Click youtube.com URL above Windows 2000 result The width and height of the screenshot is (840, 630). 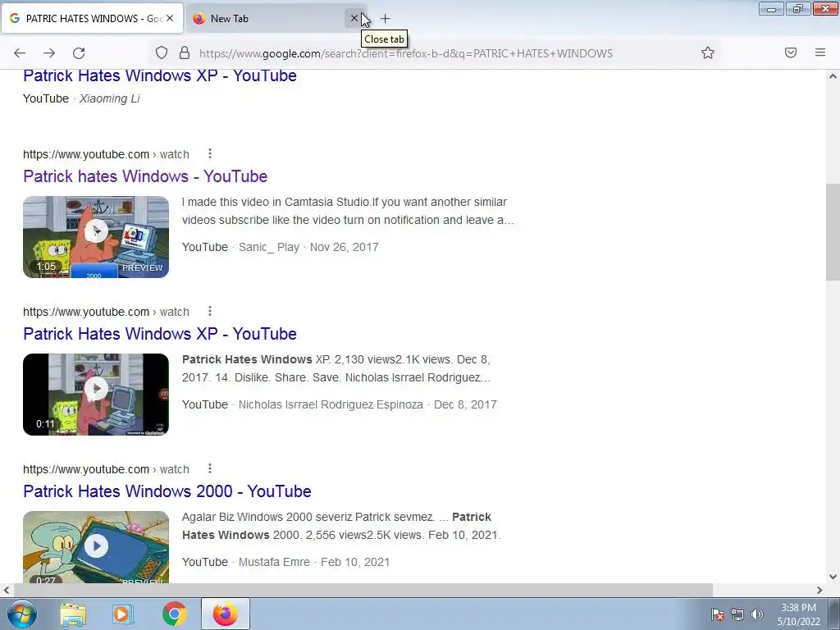(106, 469)
